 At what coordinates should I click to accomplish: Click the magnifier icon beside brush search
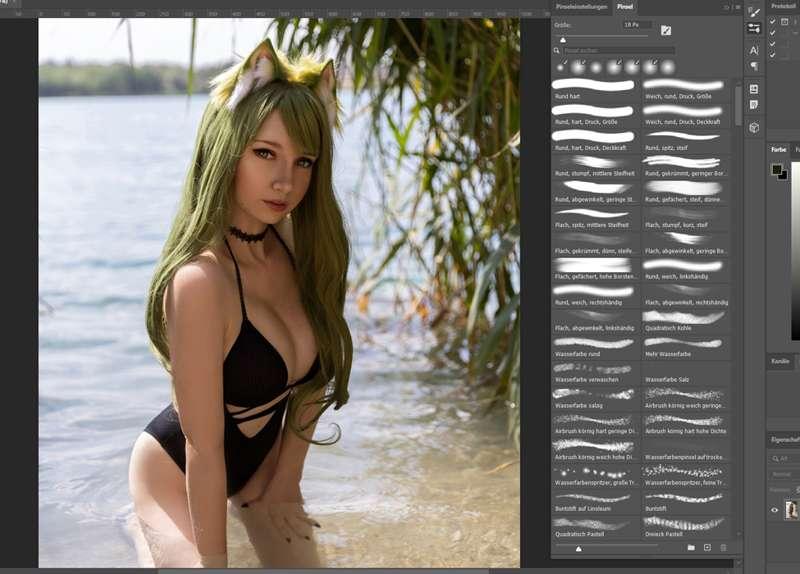click(557, 51)
